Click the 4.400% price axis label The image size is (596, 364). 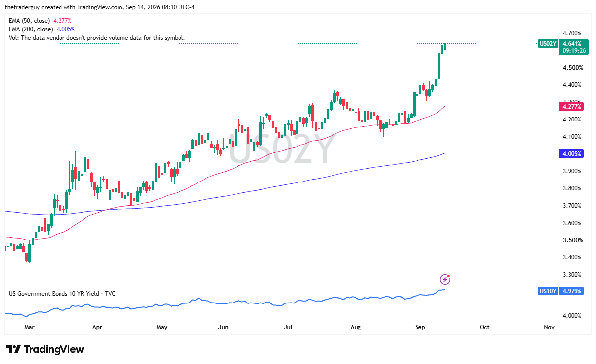click(x=572, y=85)
